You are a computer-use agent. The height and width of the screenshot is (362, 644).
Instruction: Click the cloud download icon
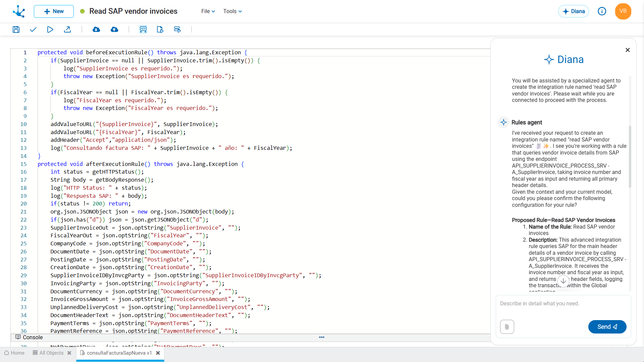coord(96,29)
